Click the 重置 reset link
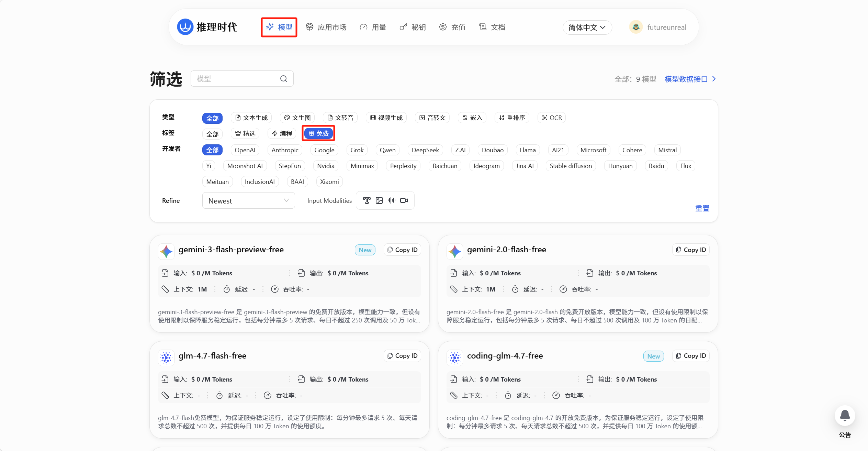868x451 pixels. click(x=702, y=208)
